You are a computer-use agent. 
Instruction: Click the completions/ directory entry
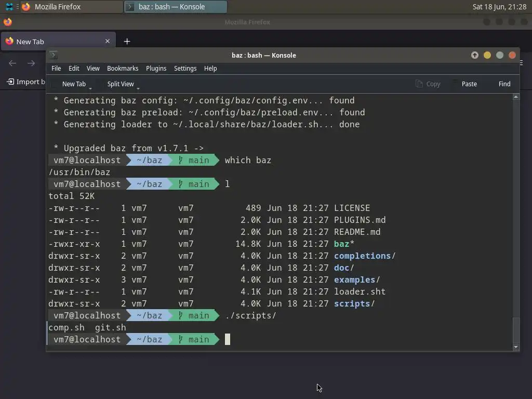[365, 256]
